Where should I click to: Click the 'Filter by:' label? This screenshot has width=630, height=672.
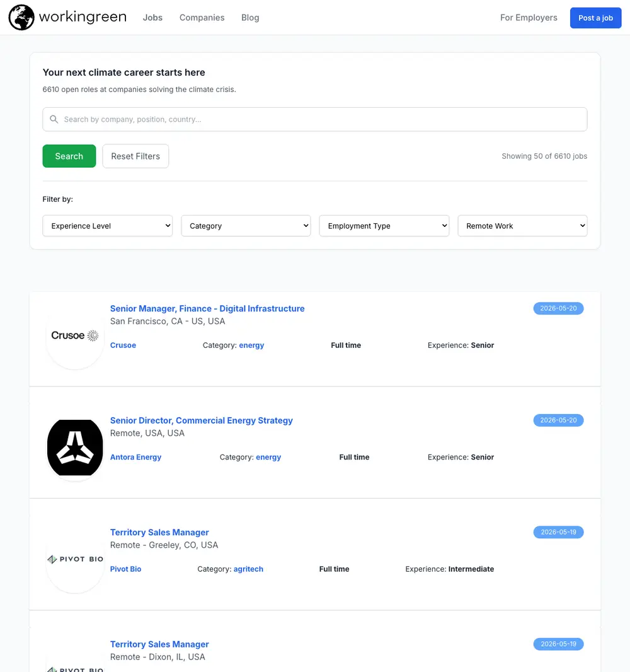(x=58, y=199)
